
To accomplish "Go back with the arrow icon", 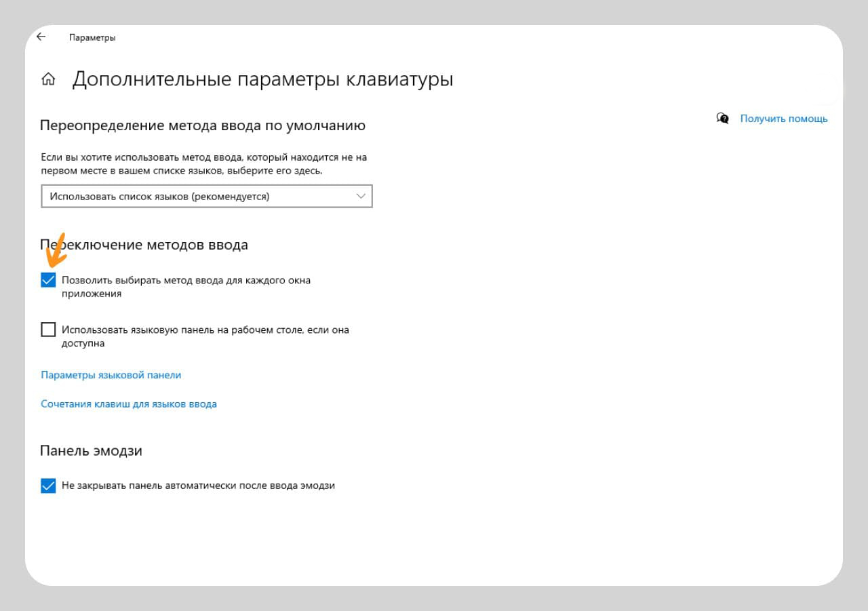I will (41, 37).
